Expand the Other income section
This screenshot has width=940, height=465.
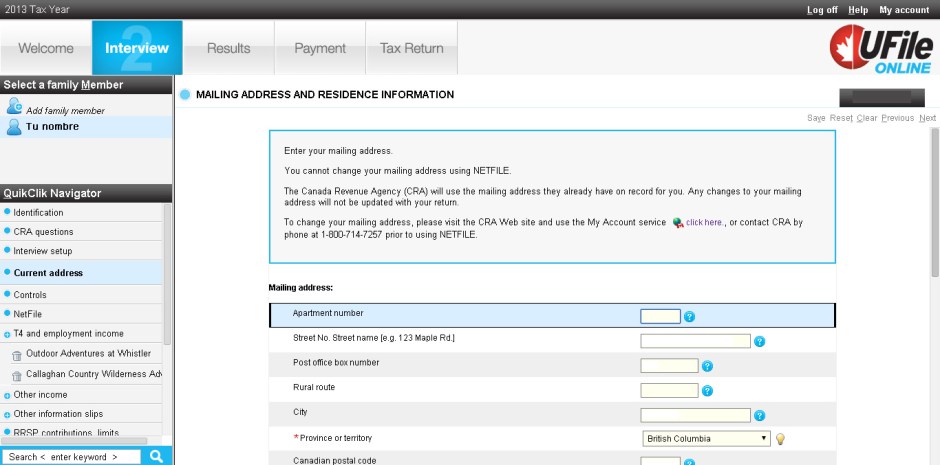pos(7,395)
